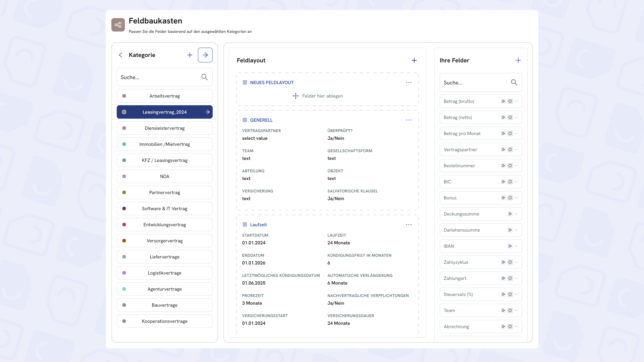The height and width of the screenshot is (362, 644).
Task: Click the search magnifier in the Kategorie search
Action: point(204,77)
